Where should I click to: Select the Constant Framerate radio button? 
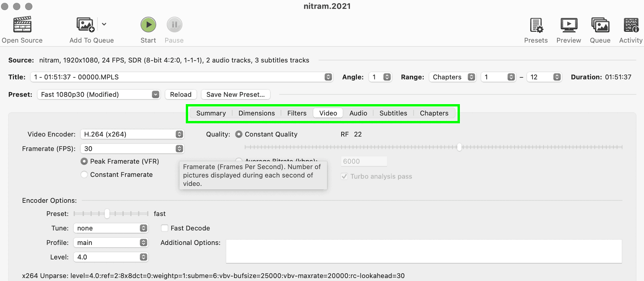point(84,175)
